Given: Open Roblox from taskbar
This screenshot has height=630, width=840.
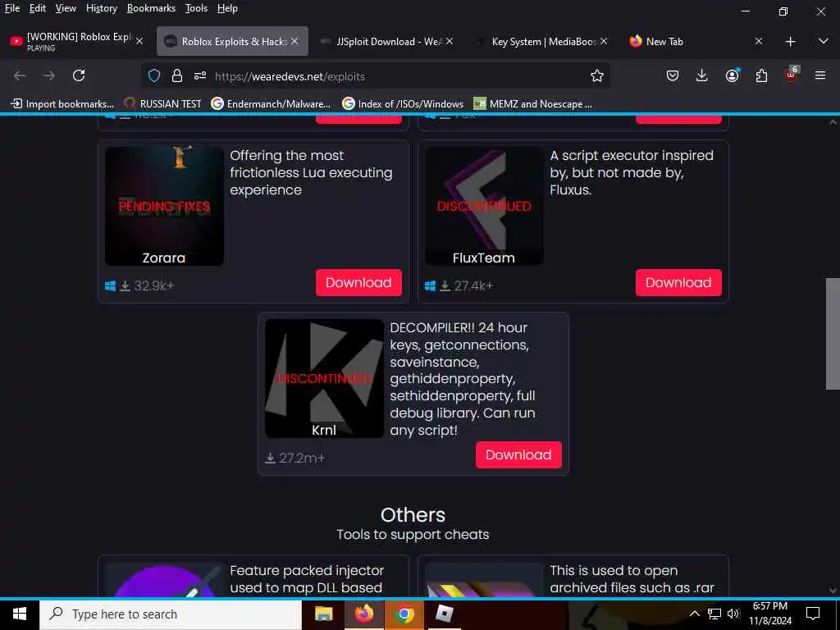Looking at the screenshot, I should (444, 614).
